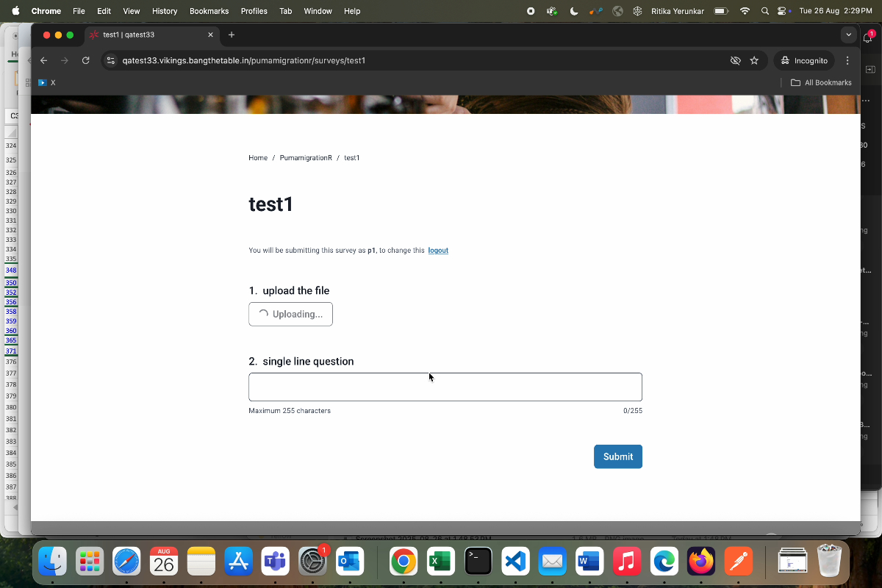Open Visual Studio Code from the Dock
882x588 pixels.
click(x=515, y=562)
